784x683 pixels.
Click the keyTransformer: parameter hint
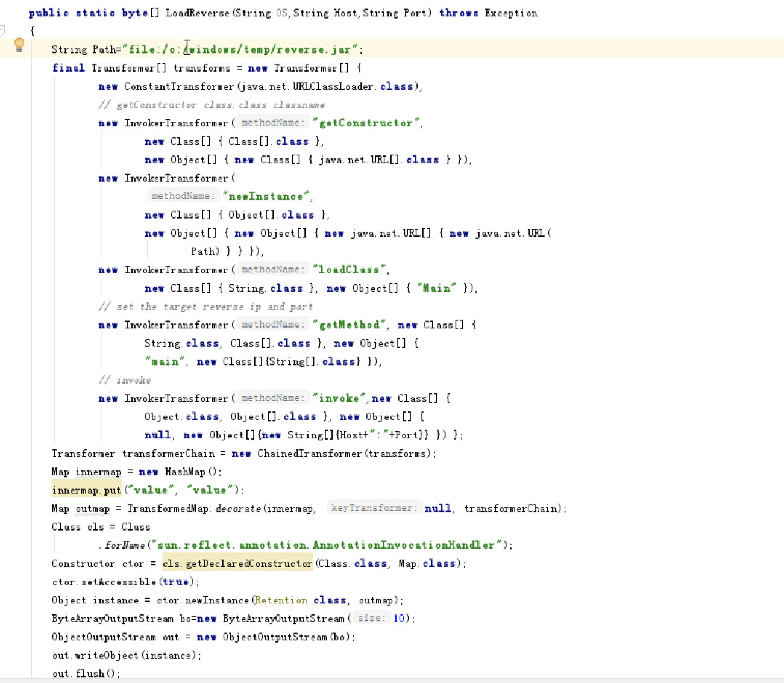point(374,508)
